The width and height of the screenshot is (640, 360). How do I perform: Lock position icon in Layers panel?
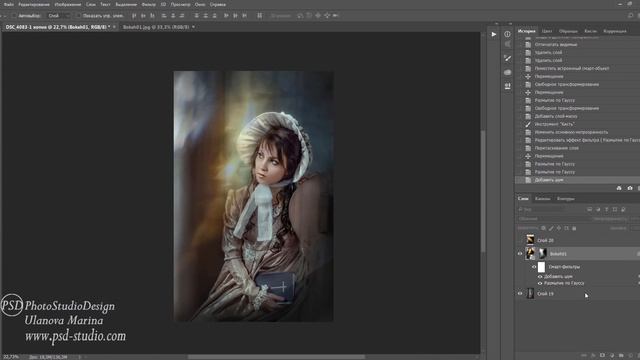[559, 228]
